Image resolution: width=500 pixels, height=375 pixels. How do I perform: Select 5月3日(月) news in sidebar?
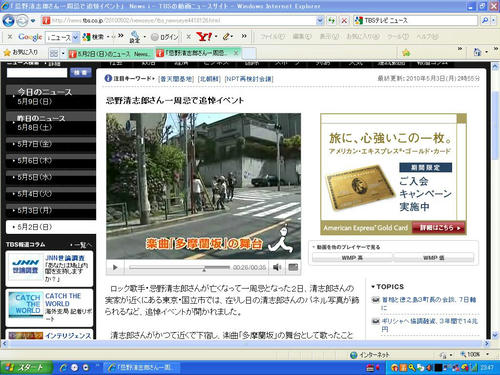pyautogui.click(x=51, y=210)
